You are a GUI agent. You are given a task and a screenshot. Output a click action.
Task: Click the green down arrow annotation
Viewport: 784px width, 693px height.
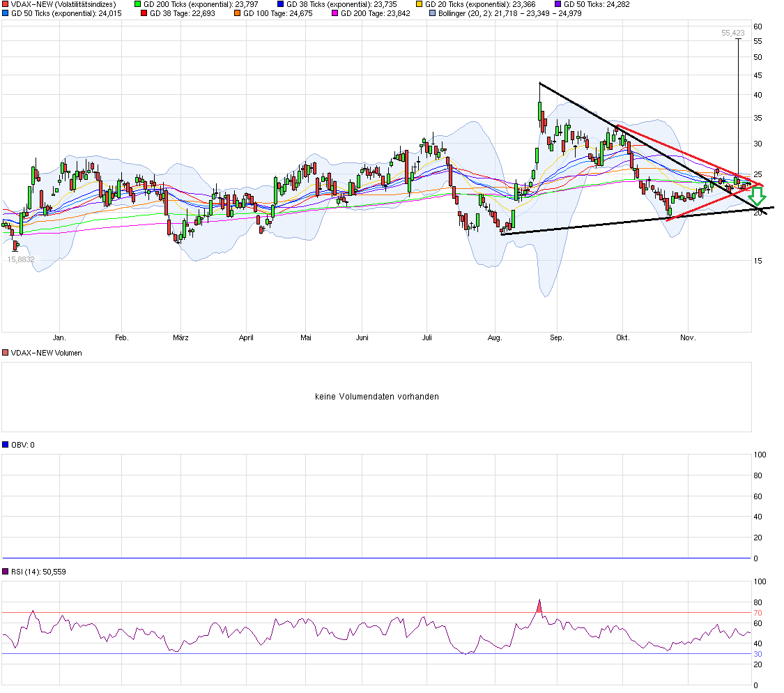tap(758, 197)
